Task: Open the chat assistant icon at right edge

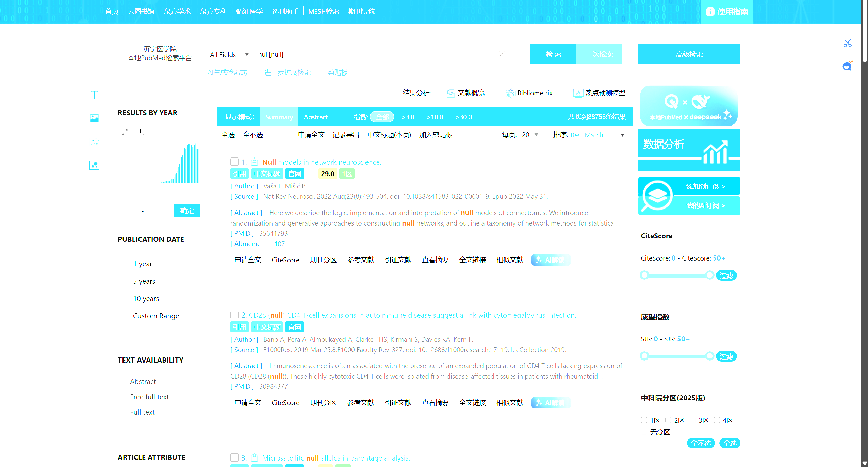Action: coord(847,66)
